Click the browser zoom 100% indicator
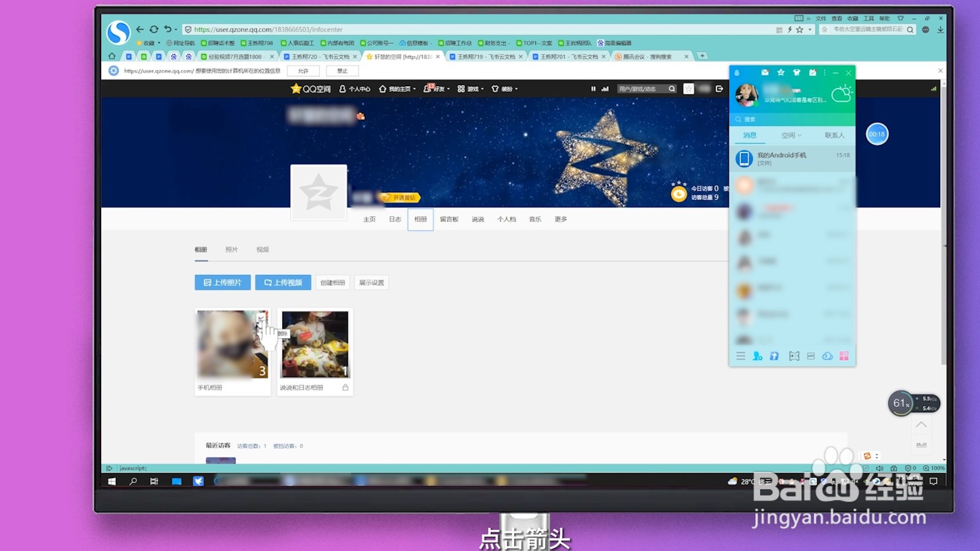Image resolution: width=980 pixels, height=551 pixels. coord(934,468)
